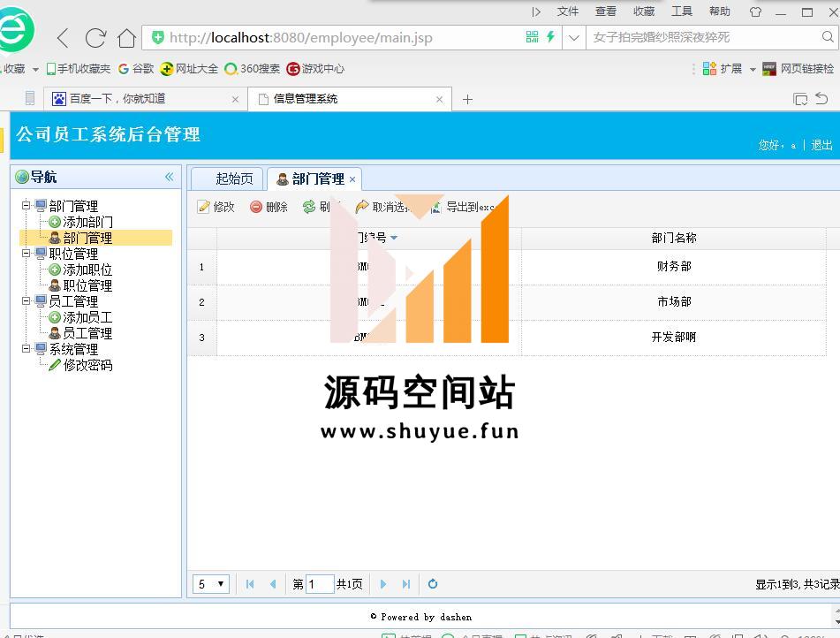Open the 职位管理 leaf item in tree
Image resolution: width=840 pixels, height=638 pixels.
coord(81,285)
